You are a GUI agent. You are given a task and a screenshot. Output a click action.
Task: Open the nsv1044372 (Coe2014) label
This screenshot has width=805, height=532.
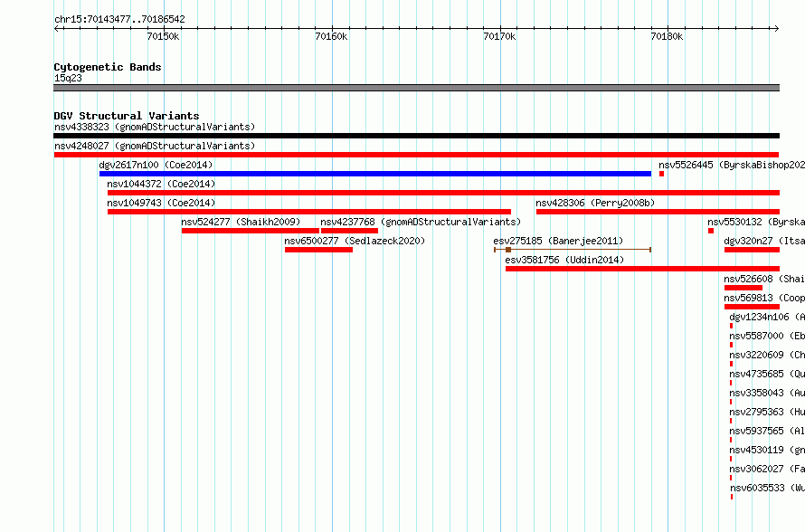pos(161,184)
